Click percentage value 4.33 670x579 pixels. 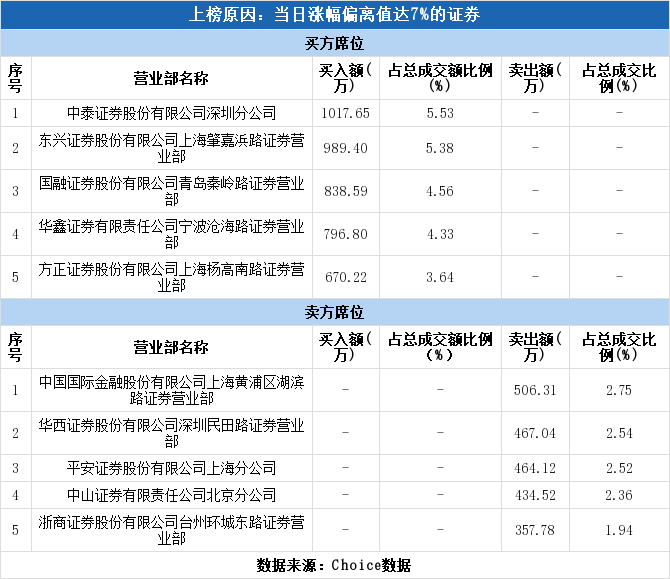click(440, 234)
